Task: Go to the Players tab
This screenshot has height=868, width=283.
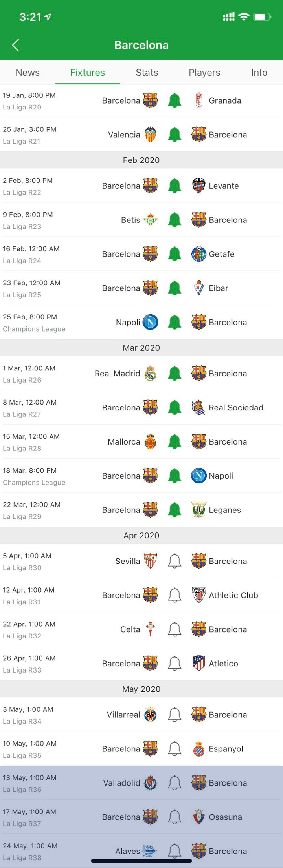Action: coord(204,73)
